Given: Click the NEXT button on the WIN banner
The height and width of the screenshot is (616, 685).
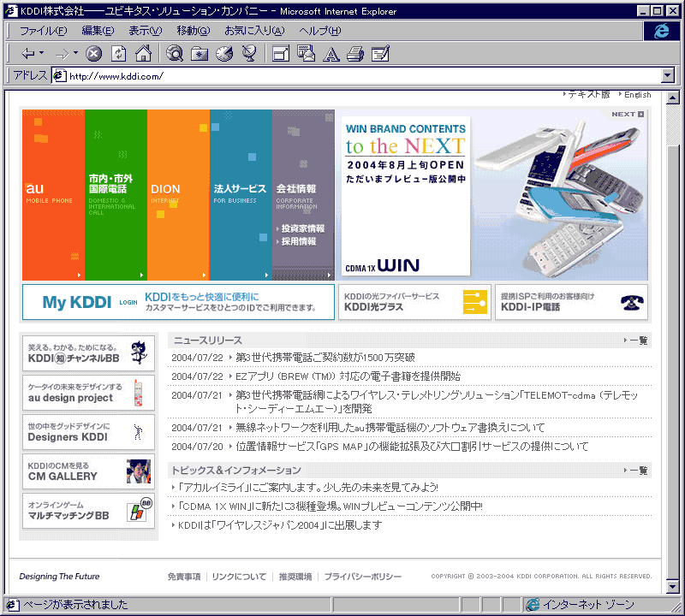Looking at the screenshot, I should click(628, 114).
